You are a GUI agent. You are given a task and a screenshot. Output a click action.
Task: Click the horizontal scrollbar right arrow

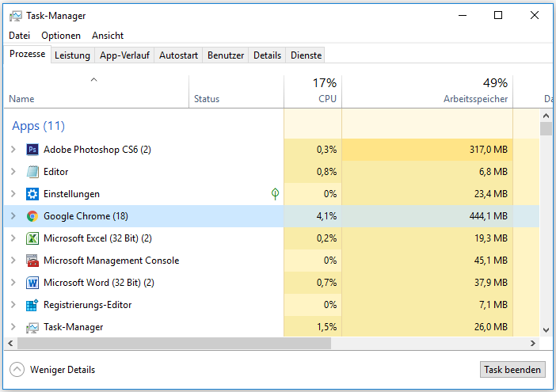(x=532, y=343)
